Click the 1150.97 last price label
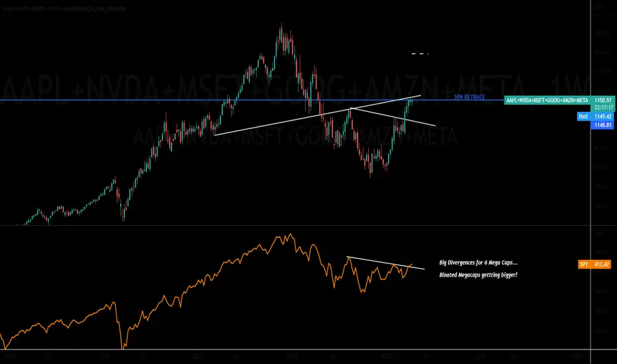 (x=603, y=101)
